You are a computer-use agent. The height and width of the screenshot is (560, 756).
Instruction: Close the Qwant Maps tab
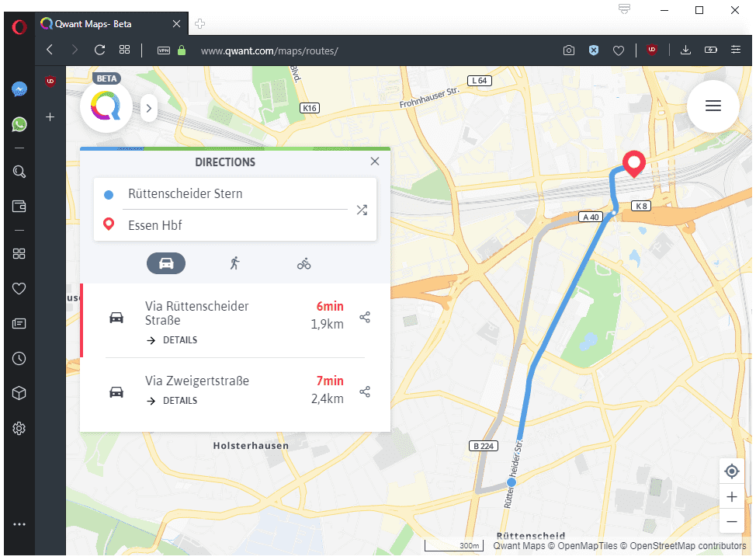click(176, 23)
